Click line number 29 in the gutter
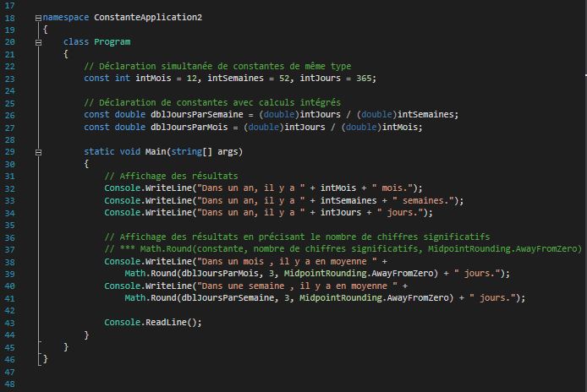This screenshot has height=392, width=587. (10, 152)
